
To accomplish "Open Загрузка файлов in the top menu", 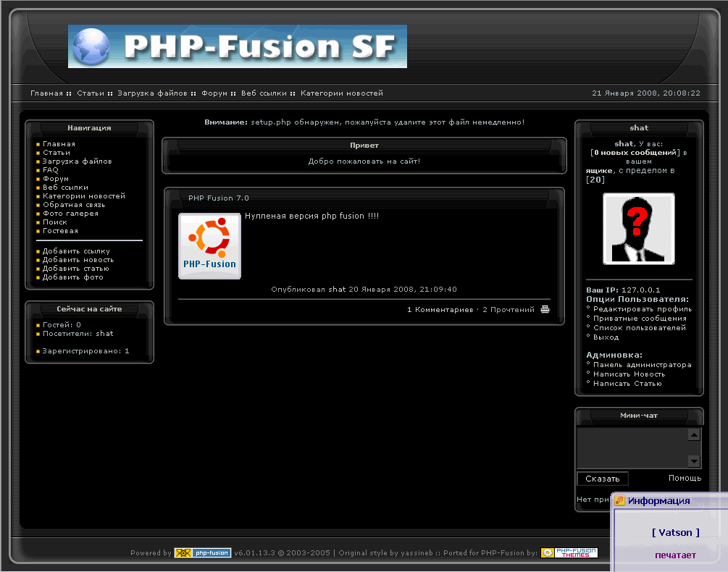I will (x=152, y=93).
